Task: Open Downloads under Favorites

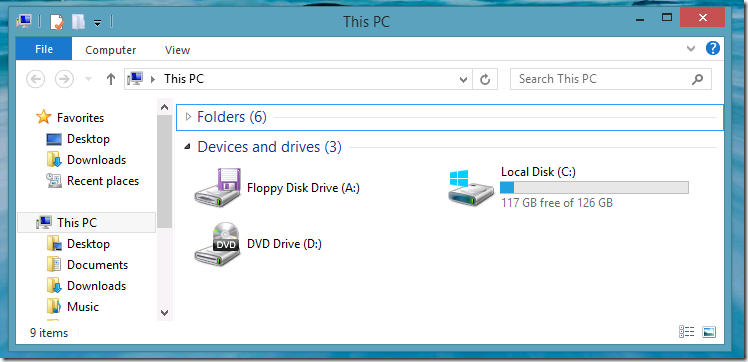Action: point(96,160)
